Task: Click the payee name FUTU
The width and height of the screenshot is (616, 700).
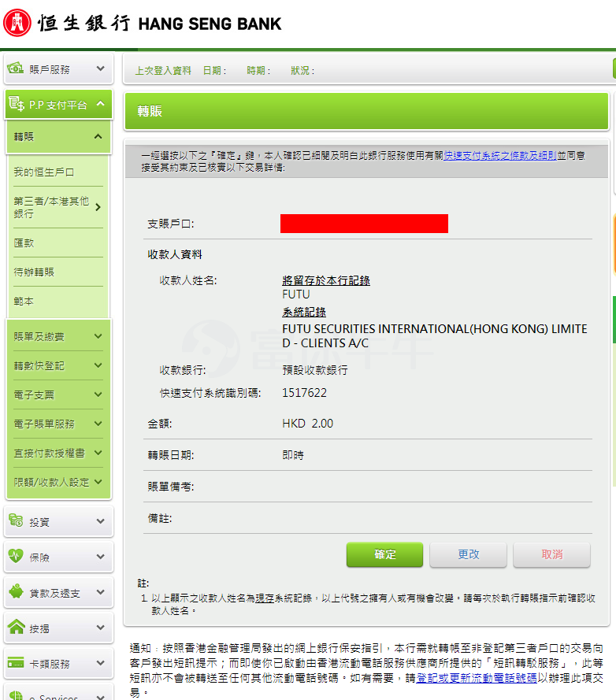Action: [x=296, y=294]
